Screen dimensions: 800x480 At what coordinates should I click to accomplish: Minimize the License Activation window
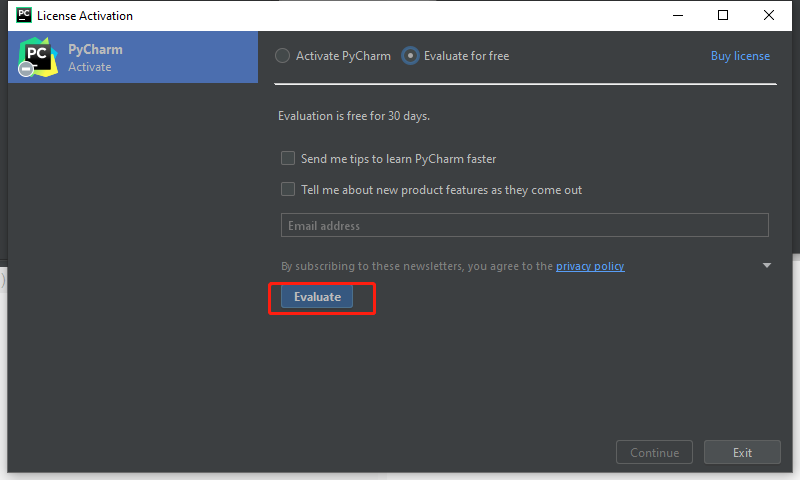pyautogui.click(x=678, y=15)
